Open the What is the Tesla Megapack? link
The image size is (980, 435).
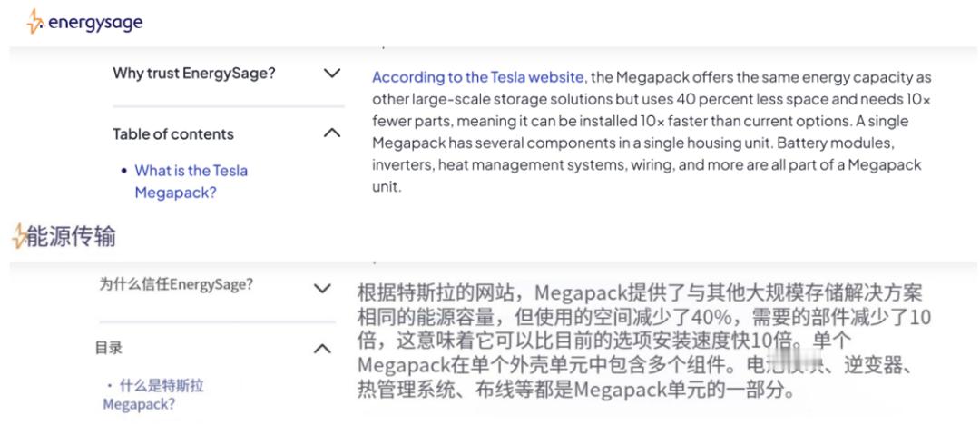pyautogui.click(x=191, y=182)
